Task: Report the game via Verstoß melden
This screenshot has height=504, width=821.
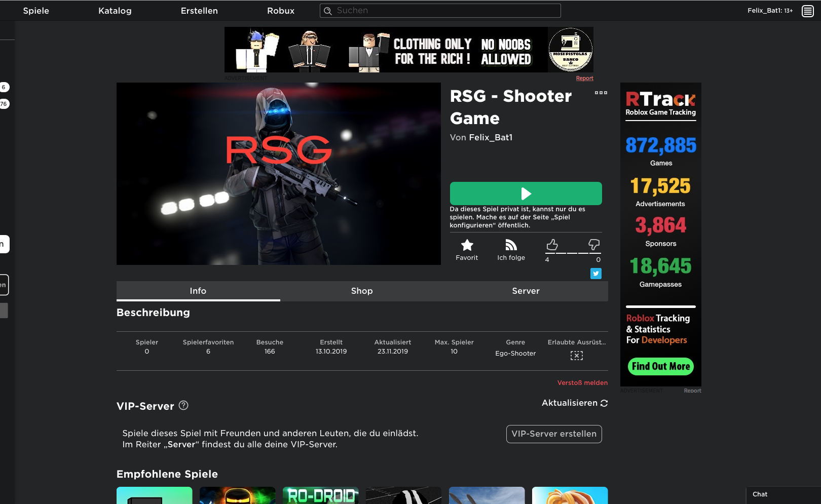Action: pyautogui.click(x=582, y=382)
